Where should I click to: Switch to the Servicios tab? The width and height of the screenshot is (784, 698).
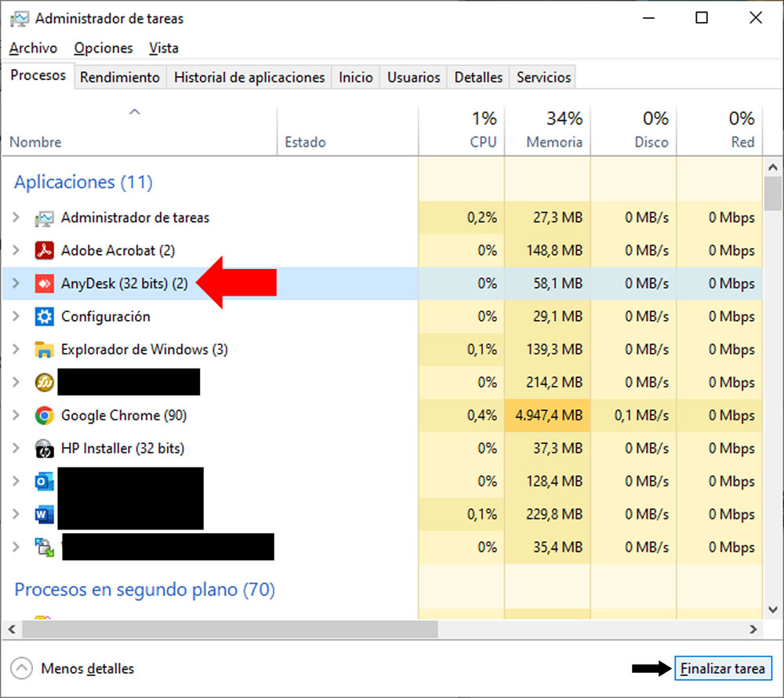click(x=543, y=77)
